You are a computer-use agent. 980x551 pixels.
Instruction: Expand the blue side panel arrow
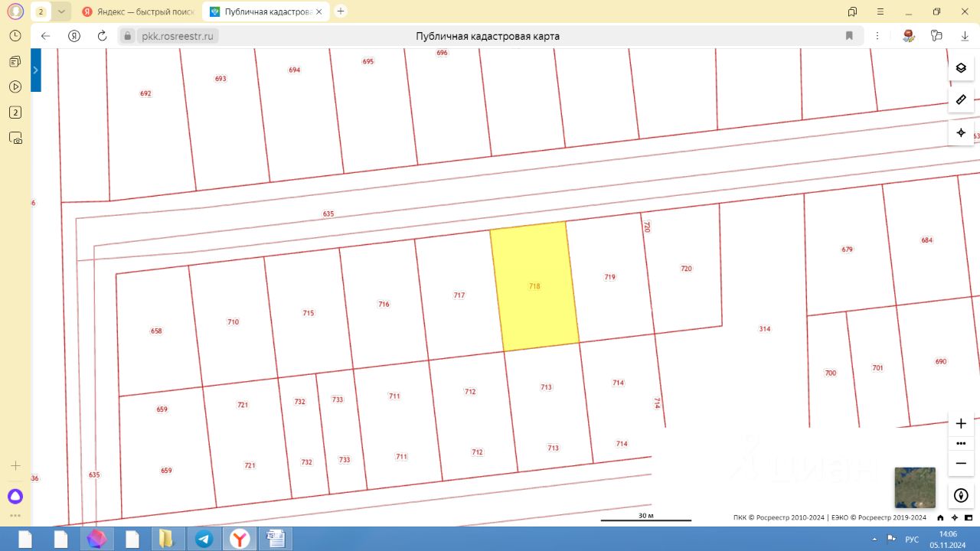[36, 70]
